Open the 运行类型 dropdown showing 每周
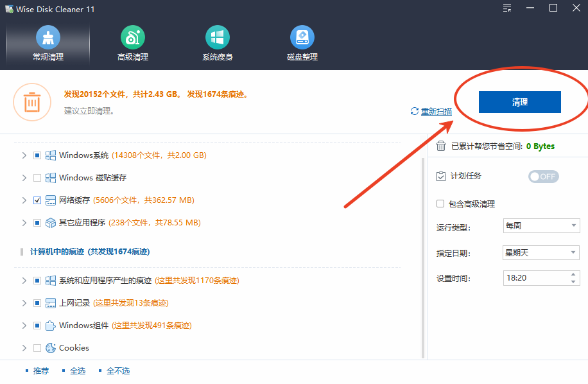The height and width of the screenshot is (384, 588). [x=541, y=226]
